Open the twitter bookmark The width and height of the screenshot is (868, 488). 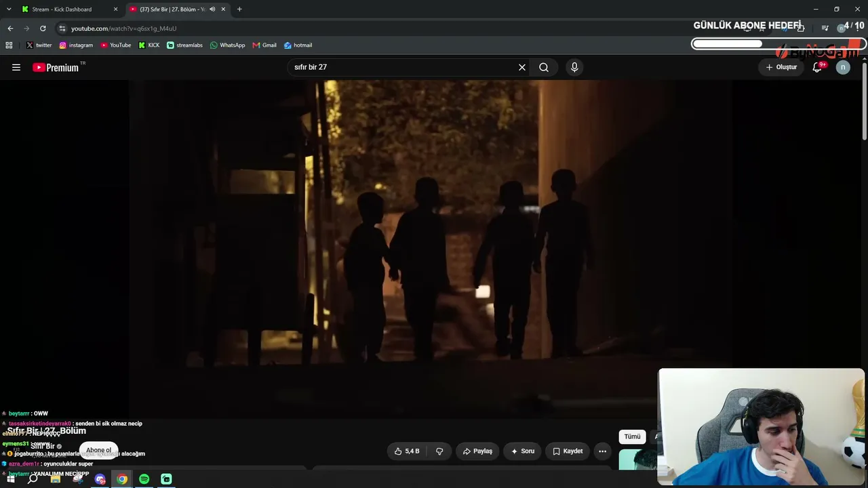(39, 45)
